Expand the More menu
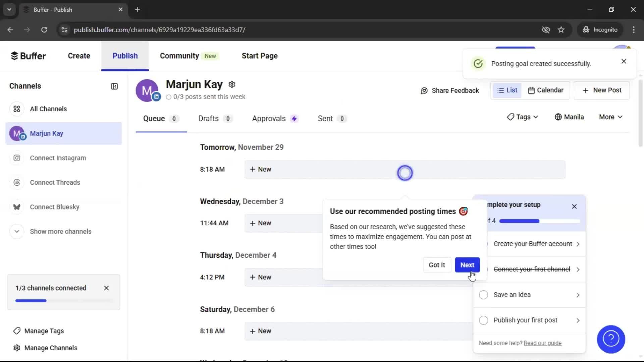The width and height of the screenshot is (644, 362). tap(610, 117)
